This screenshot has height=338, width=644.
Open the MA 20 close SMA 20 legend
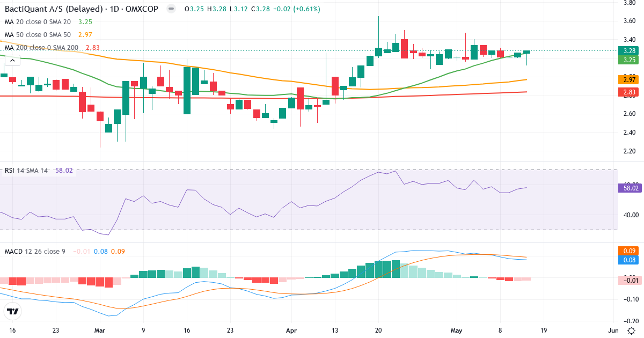(x=38, y=22)
